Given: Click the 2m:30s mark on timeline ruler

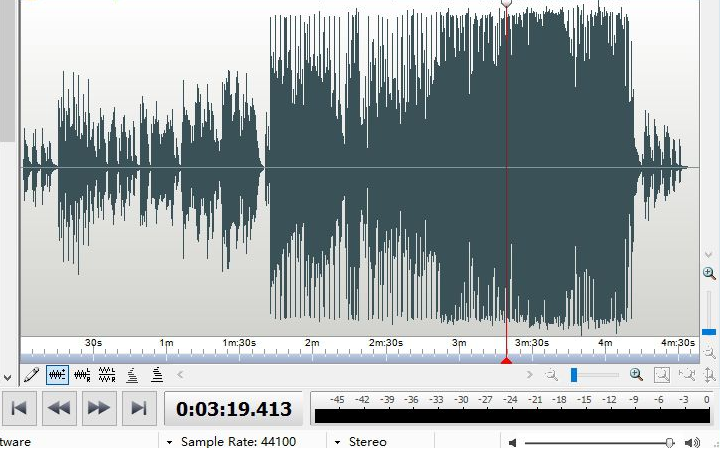Looking at the screenshot, I should click(386, 342).
